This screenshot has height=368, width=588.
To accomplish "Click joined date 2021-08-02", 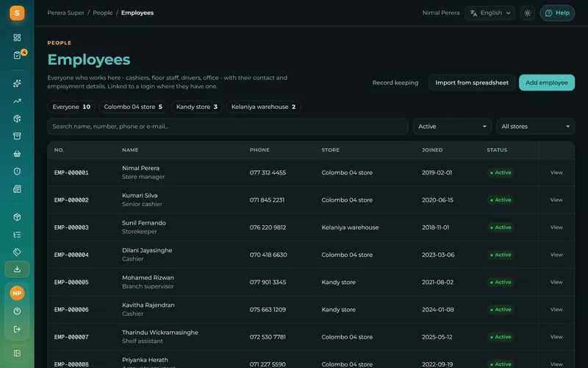I will pyautogui.click(x=437, y=283).
